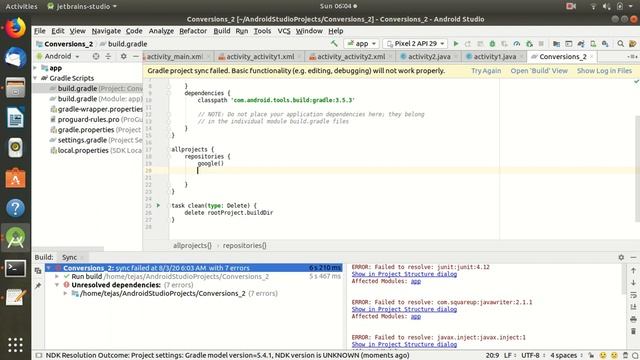This screenshot has width=640, height=360.
Task: Collapse the Conversions_2 sync failed node
Action: (x=49, y=268)
